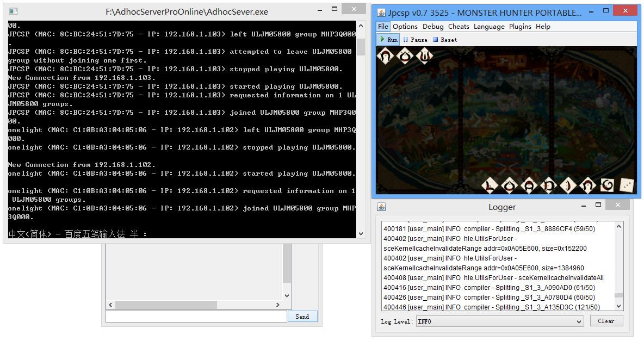The image size is (644, 347).
Task: Click the message input field beside Send
Action: click(196, 317)
